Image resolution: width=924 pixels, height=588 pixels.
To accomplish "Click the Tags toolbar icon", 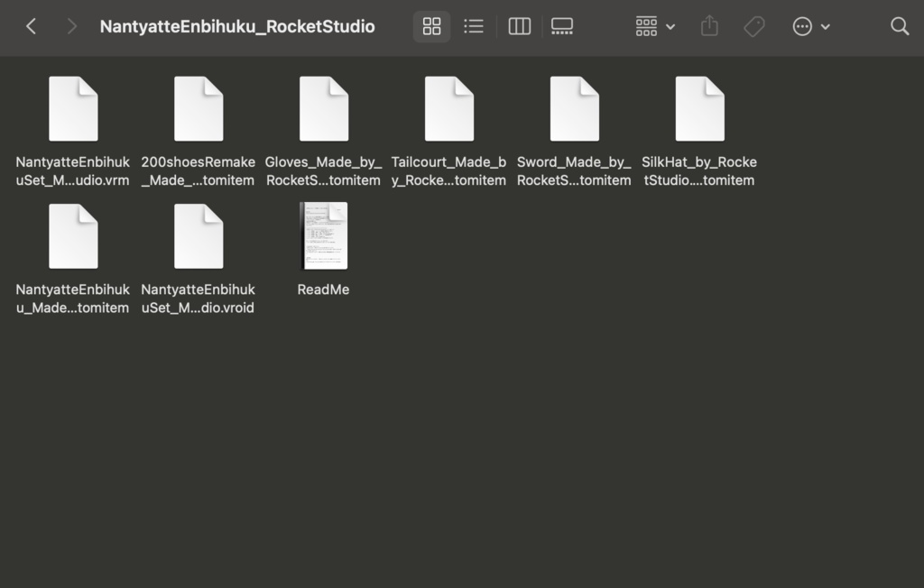I will pos(754,26).
